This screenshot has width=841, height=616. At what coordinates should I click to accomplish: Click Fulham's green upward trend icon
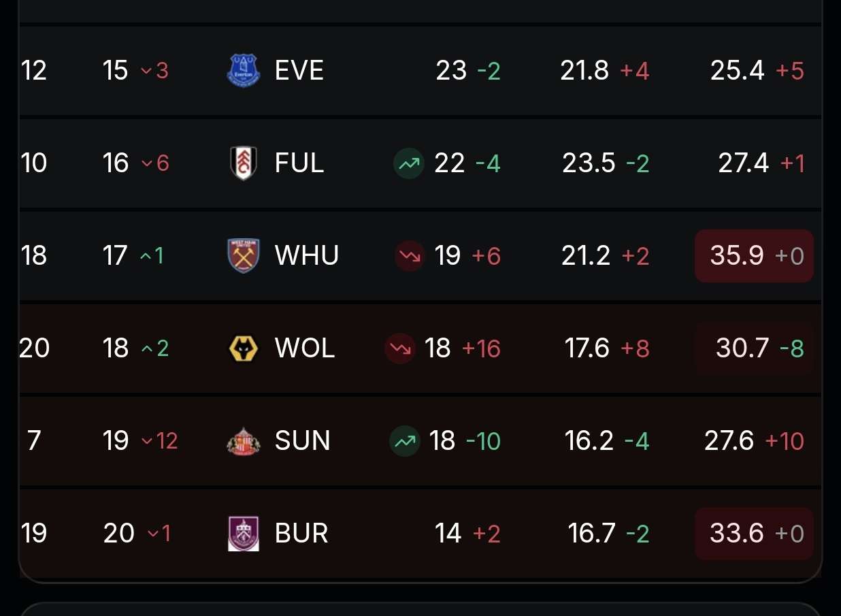click(x=408, y=163)
